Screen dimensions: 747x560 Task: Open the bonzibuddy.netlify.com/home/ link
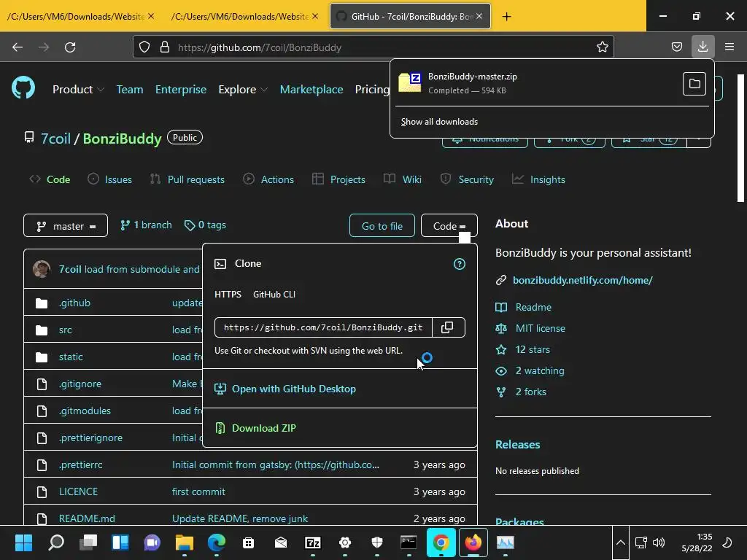click(583, 280)
